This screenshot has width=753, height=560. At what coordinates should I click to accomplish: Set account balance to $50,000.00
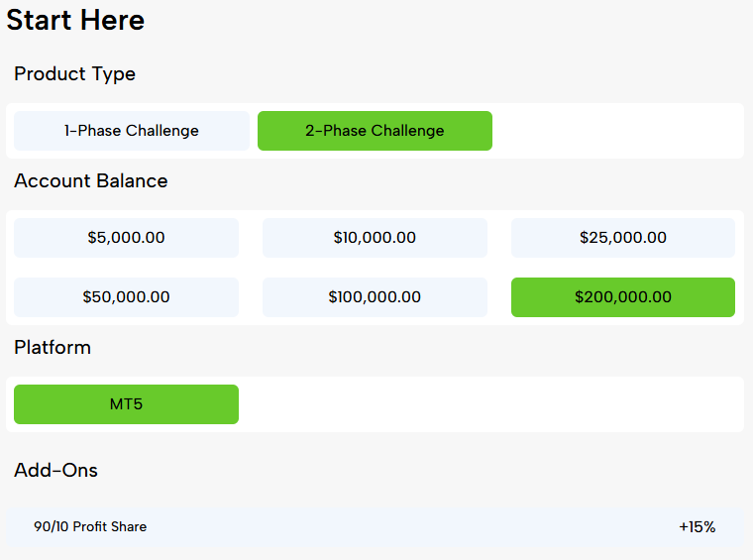coord(126,297)
